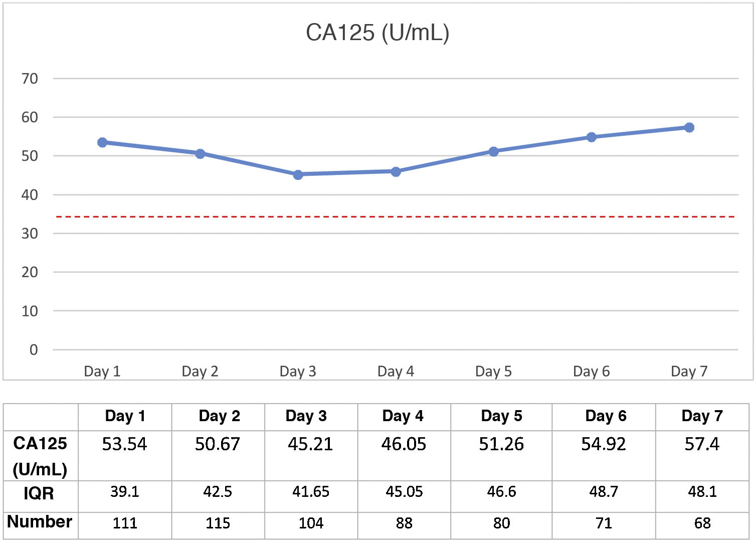Click the y-axis label 0
756x542 pixels.
34,350
